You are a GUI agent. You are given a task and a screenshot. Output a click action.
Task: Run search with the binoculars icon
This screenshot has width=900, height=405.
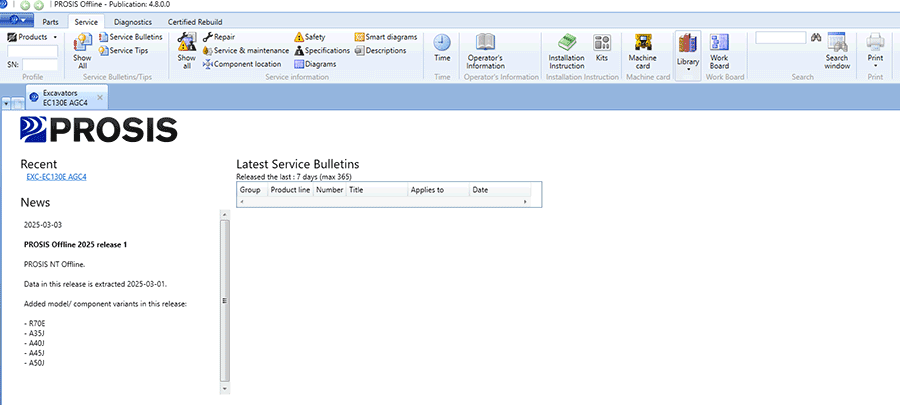(816, 38)
